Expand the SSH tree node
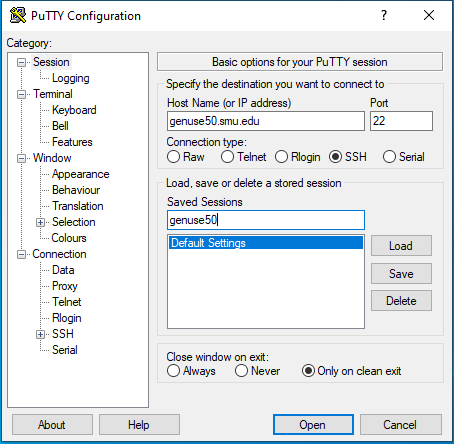 tap(40, 334)
